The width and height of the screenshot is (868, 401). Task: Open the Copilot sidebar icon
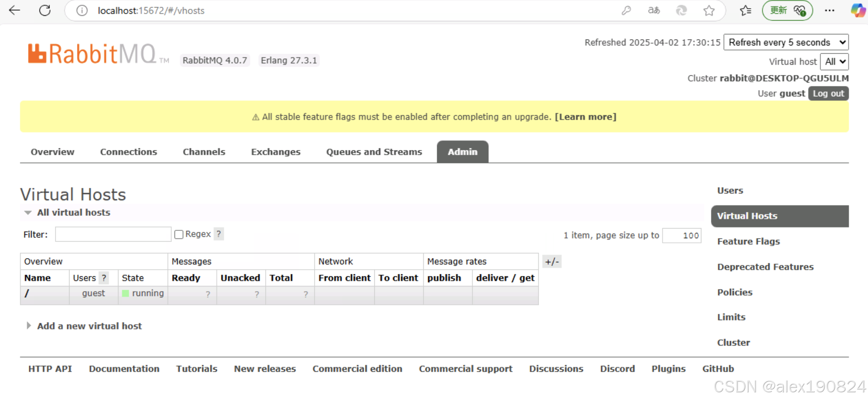click(858, 11)
